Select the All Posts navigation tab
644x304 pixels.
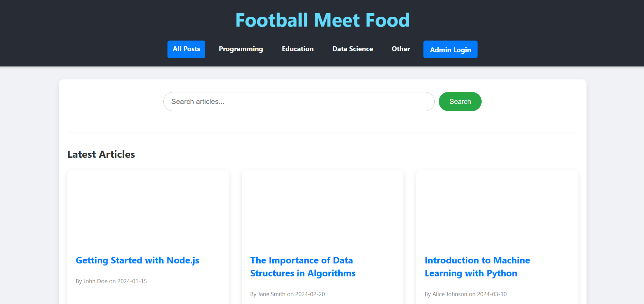point(186,49)
